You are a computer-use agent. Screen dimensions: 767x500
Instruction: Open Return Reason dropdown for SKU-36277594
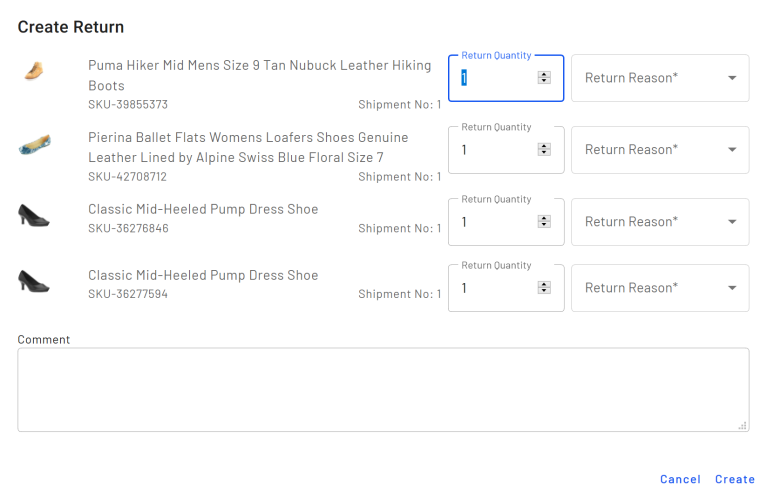660,288
